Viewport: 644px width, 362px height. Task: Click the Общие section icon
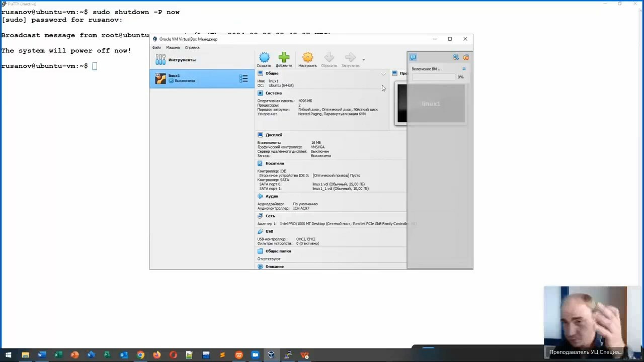pos(260,73)
